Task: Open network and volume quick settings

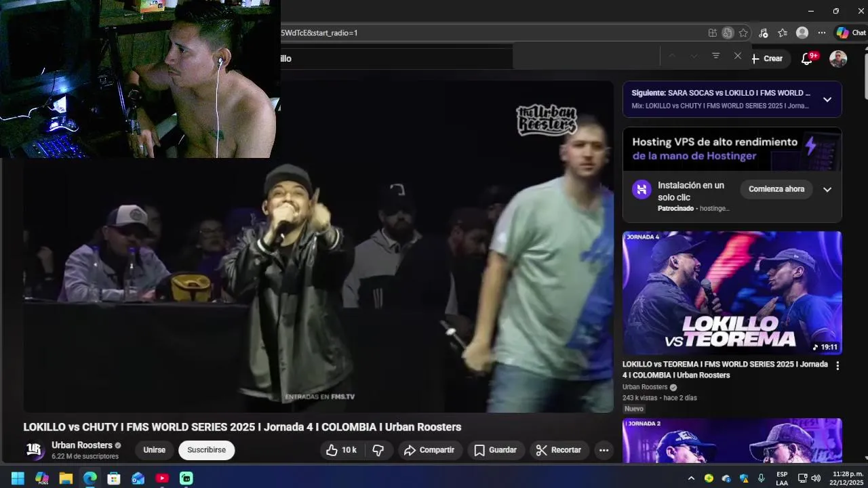Action: [809, 479]
